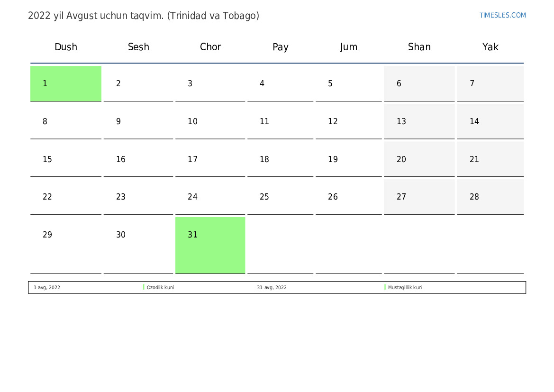This screenshot has width=554, height=392.
Task: Click the green marker beside Ozodlik kuni
Action: tap(144, 287)
